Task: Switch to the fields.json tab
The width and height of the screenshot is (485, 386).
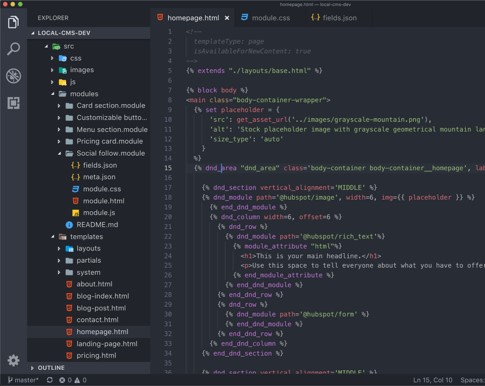Action: coord(334,18)
